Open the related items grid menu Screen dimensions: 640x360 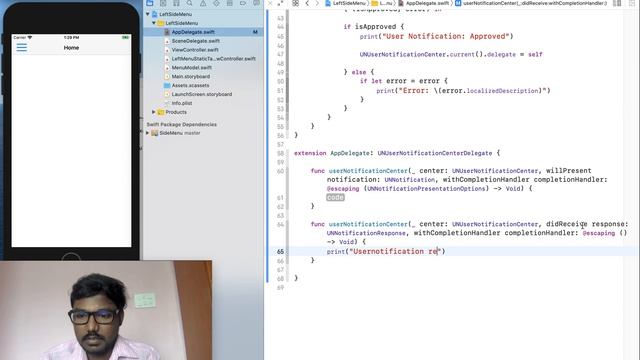click(296, 3)
